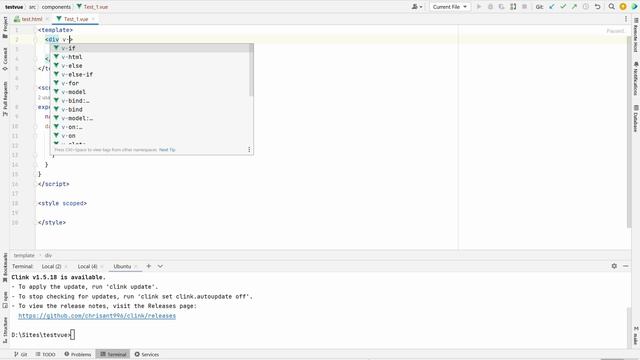The width and height of the screenshot is (640, 360).
Task: Open the Remote Host side panel
Action: [x=635, y=35]
